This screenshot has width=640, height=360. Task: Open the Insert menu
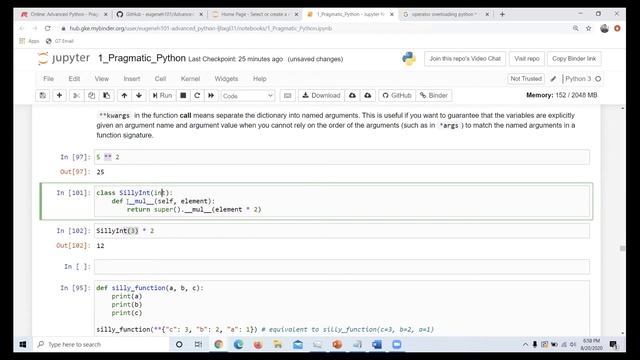[x=132, y=79]
